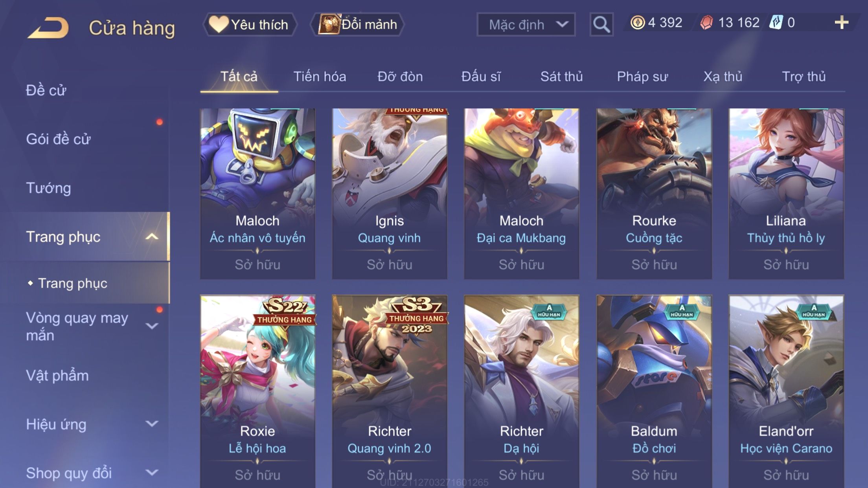Open Yêu thích heart favorites

(x=250, y=24)
